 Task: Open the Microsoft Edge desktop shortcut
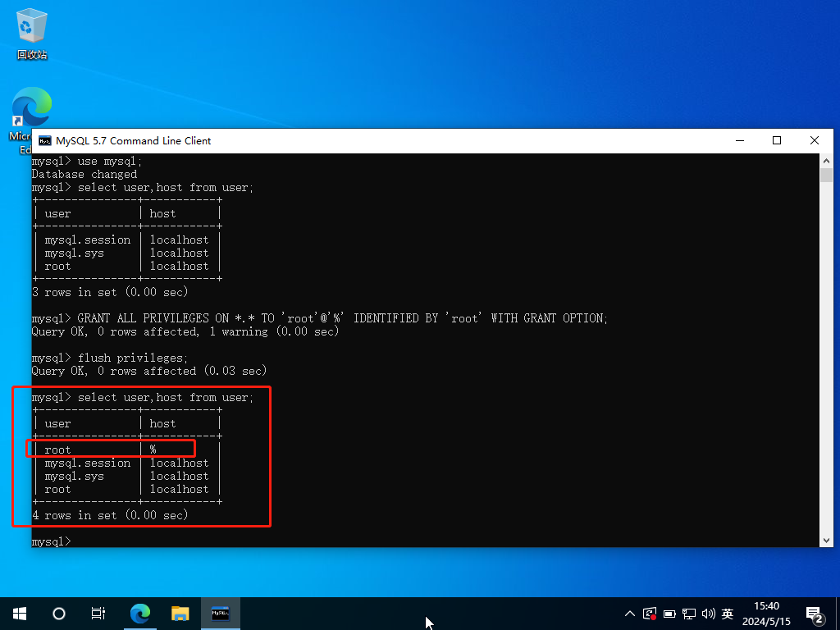point(30,111)
